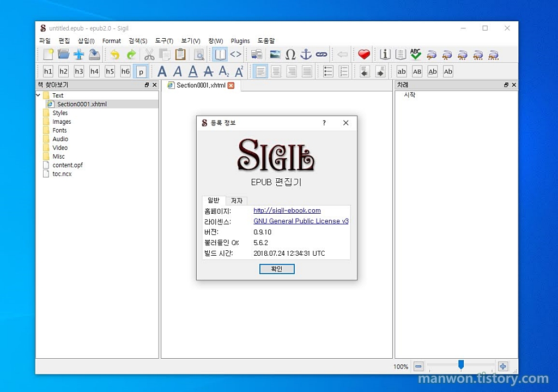
Task: Zoom in with the plus button
Action: click(503, 366)
